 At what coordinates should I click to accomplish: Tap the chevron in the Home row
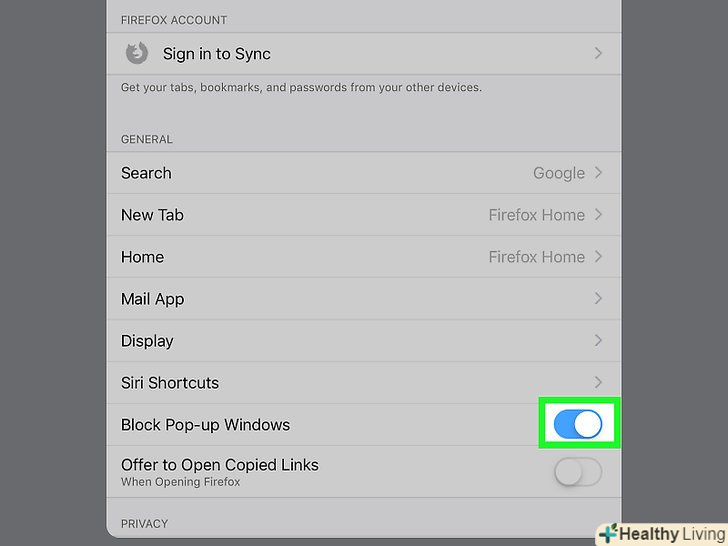[598, 256]
